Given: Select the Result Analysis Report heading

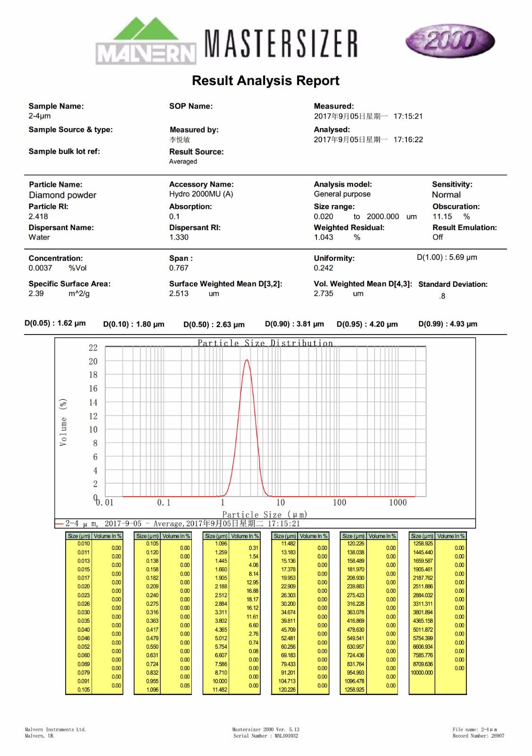Looking at the screenshot, I should [x=266, y=81].
